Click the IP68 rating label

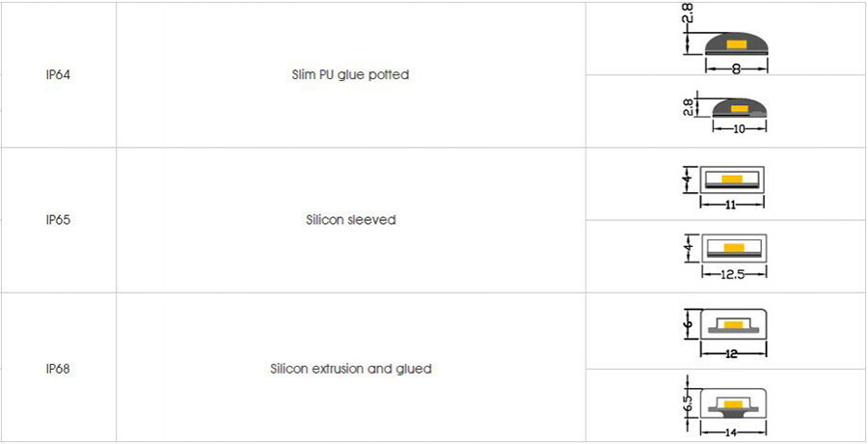click(58, 369)
